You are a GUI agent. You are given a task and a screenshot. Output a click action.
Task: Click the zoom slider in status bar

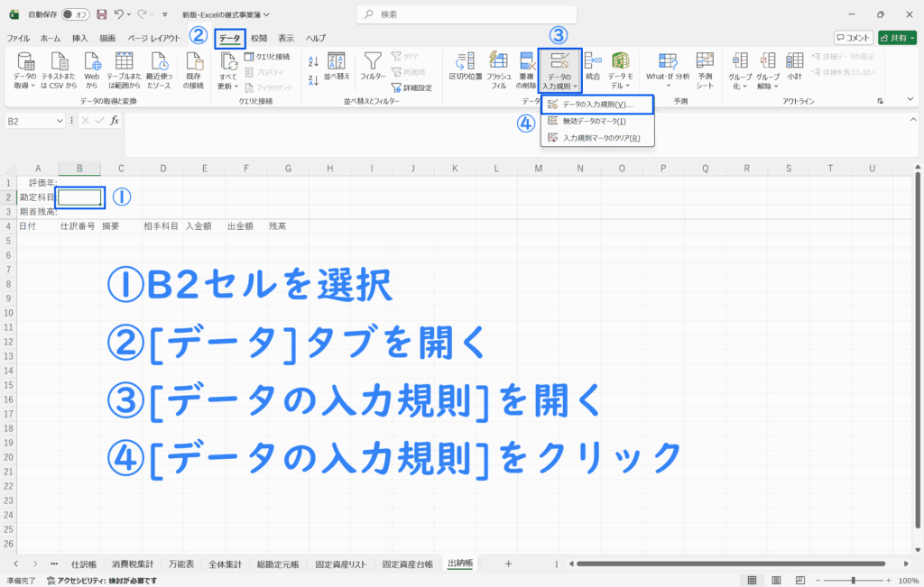(x=853, y=581)
